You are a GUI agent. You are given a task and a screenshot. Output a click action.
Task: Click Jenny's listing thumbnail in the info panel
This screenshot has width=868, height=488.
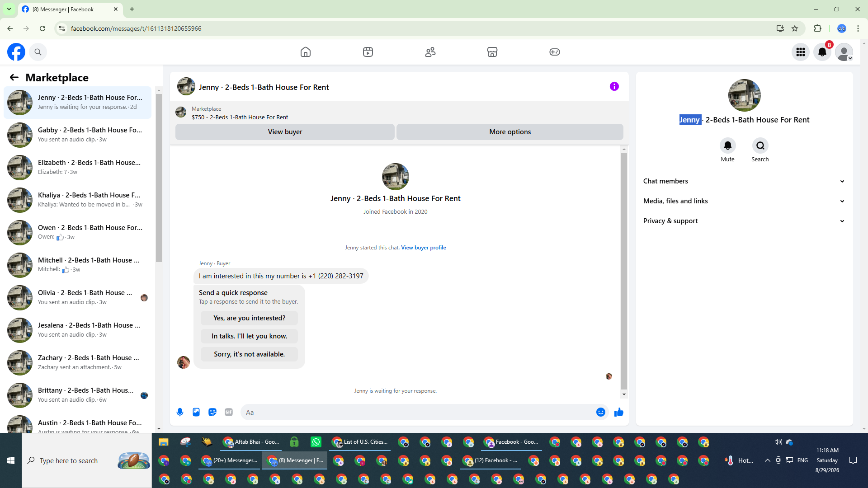(x=744, y=95)
